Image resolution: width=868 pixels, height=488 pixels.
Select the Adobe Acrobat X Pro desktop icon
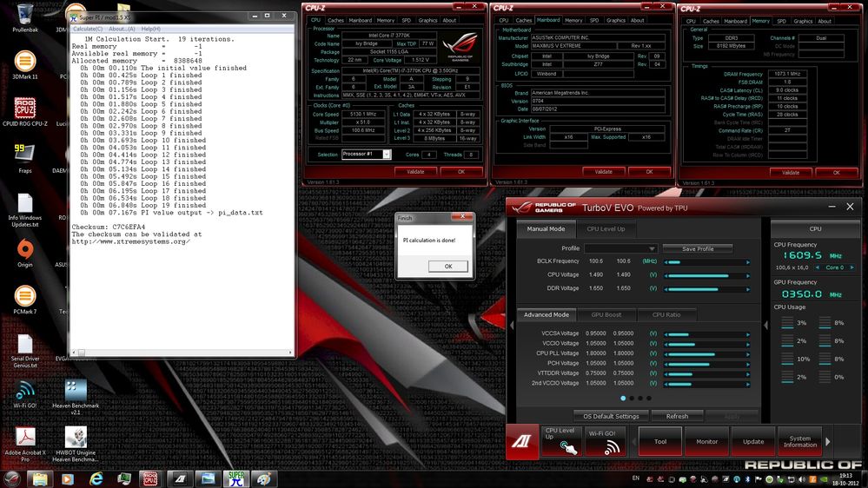pyautogui.click(x=25, y=445)
